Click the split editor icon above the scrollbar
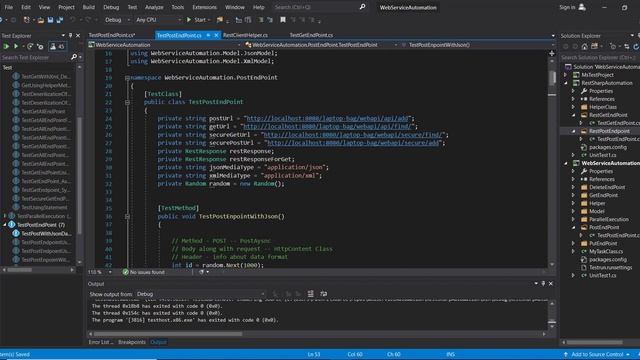The width and height of the screenshot is (640, 360). 552,53
